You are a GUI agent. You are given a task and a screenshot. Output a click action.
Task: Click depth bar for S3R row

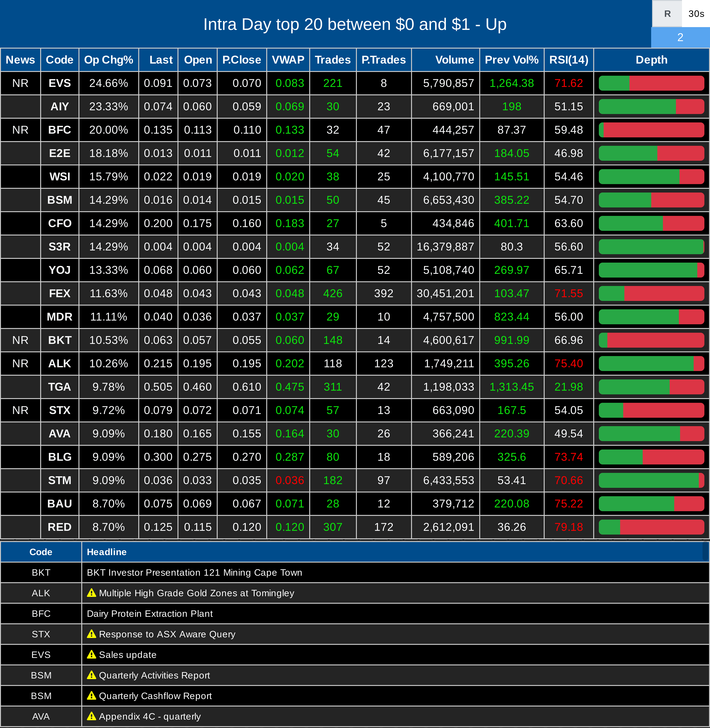(651, 247)
